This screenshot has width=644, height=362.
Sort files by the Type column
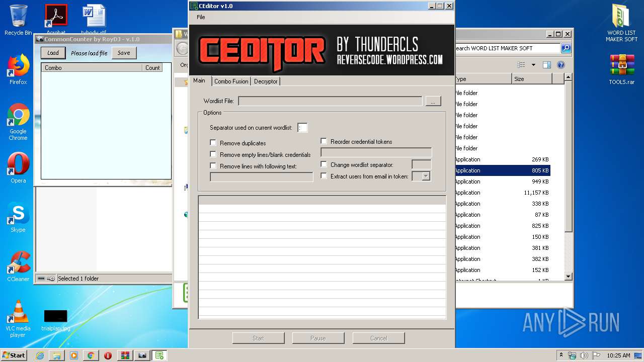tap(483, 79)
